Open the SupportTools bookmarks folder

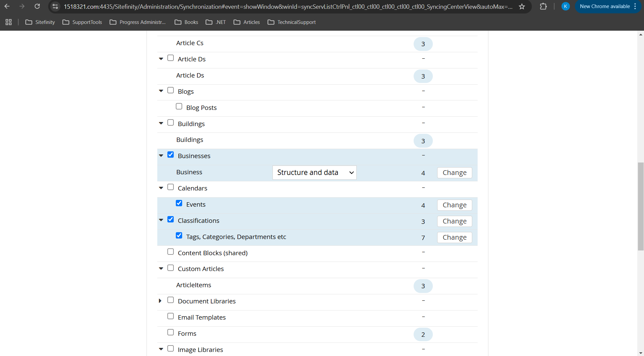82,22
